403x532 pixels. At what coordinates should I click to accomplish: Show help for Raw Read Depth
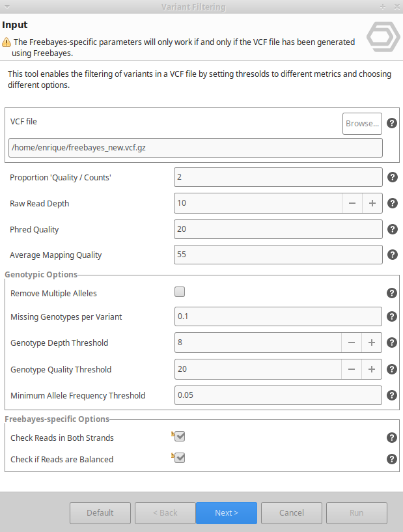point(393,203)
